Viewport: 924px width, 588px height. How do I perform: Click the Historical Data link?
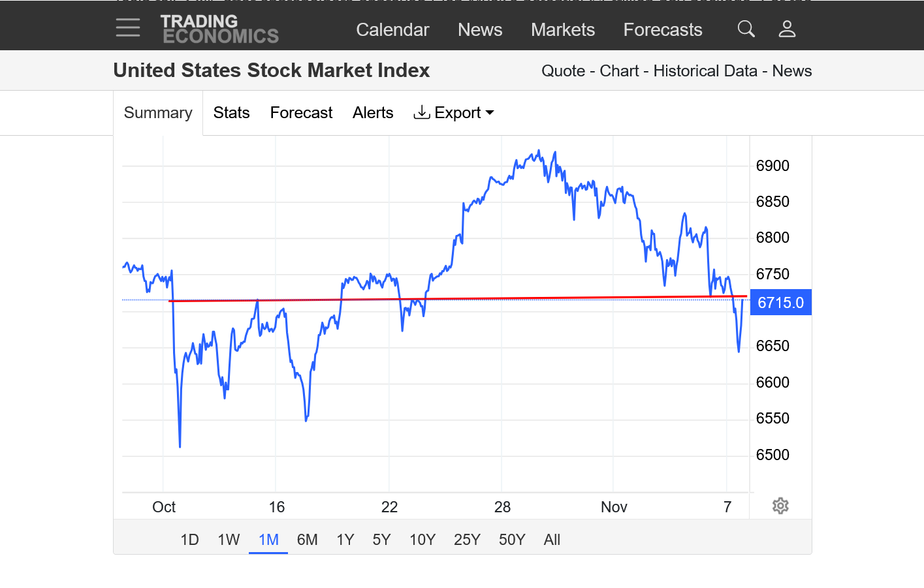pyautogui.click(x=705, y=71)
